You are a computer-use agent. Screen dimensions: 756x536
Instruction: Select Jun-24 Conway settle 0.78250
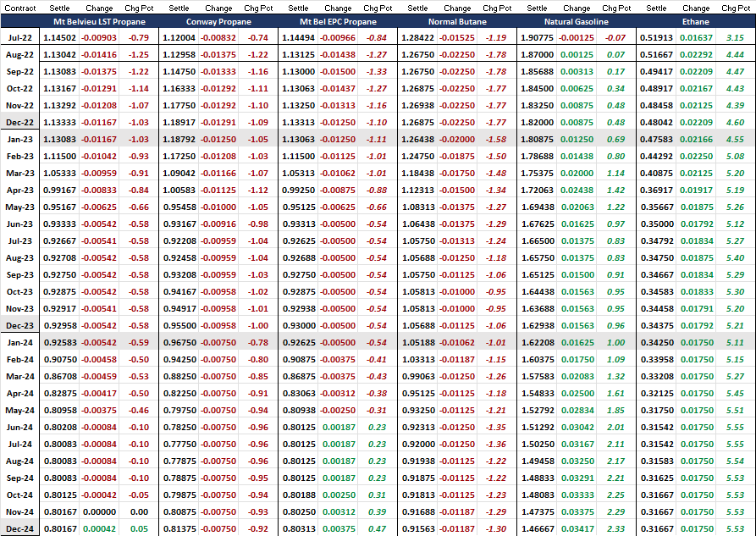point(179,428)
